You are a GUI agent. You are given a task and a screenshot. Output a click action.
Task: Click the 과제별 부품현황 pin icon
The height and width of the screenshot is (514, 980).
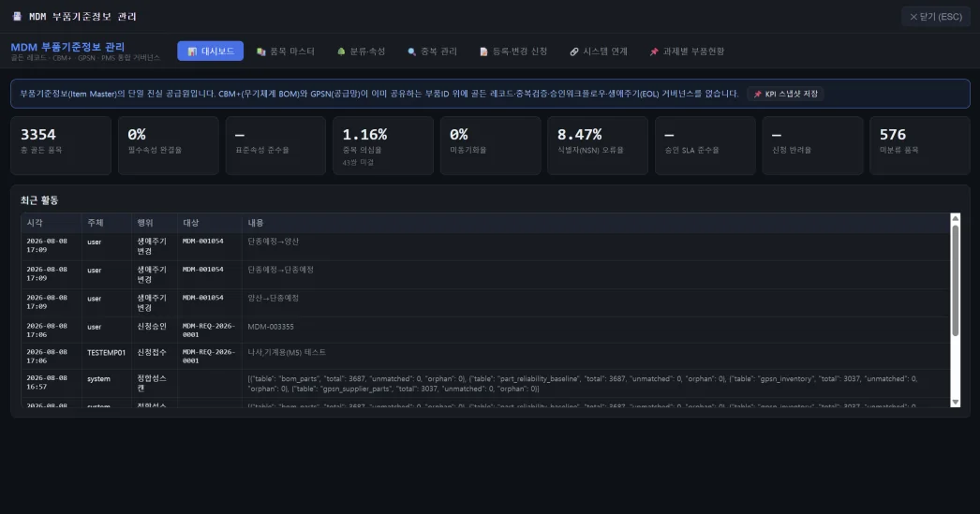point(654,51)
